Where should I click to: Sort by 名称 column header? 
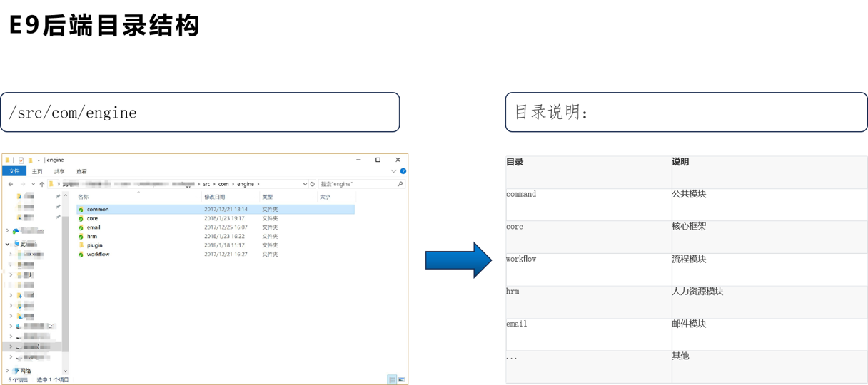coord(83,197)
